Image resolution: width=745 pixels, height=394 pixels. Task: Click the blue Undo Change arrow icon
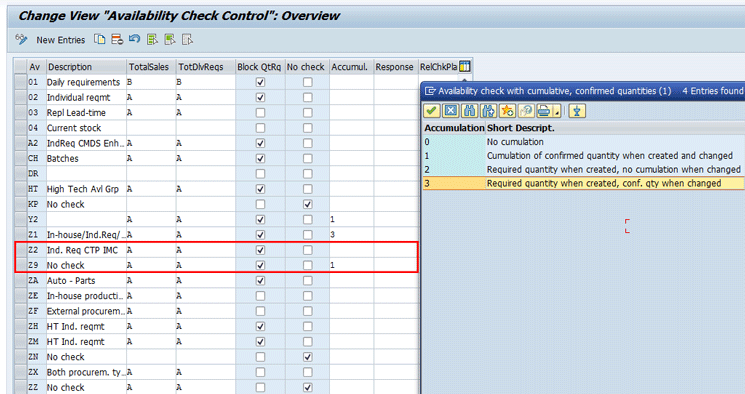coord(134,39)
